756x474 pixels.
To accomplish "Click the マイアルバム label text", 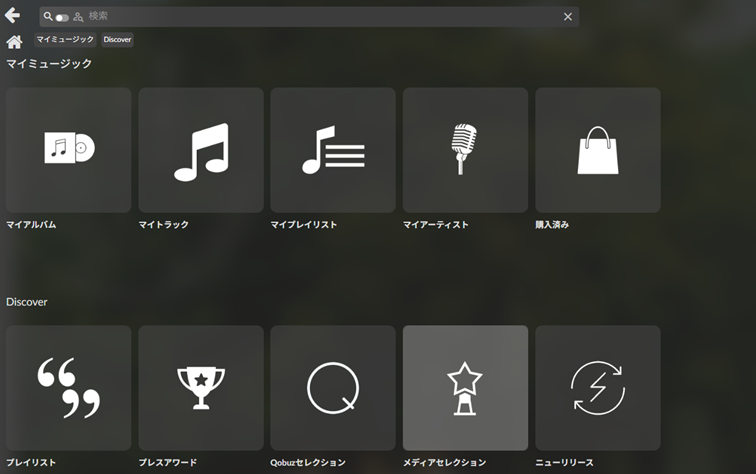I will point(31,225).
